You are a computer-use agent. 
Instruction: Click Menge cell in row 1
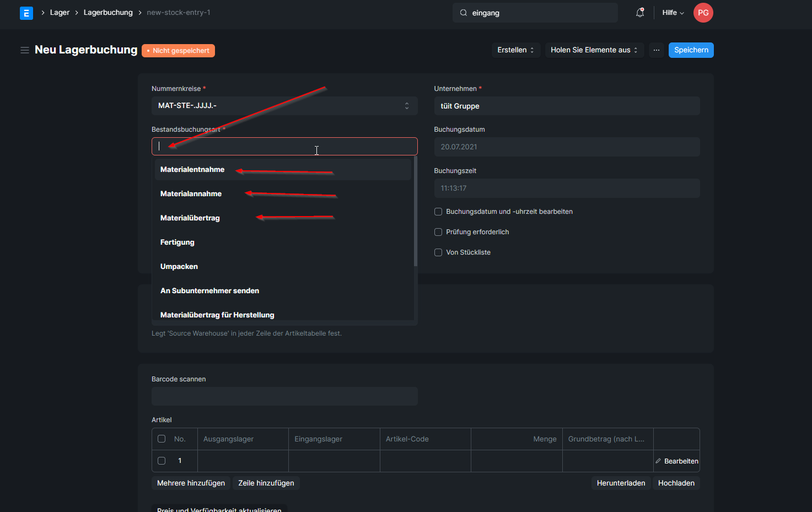[x=517, y=461]
